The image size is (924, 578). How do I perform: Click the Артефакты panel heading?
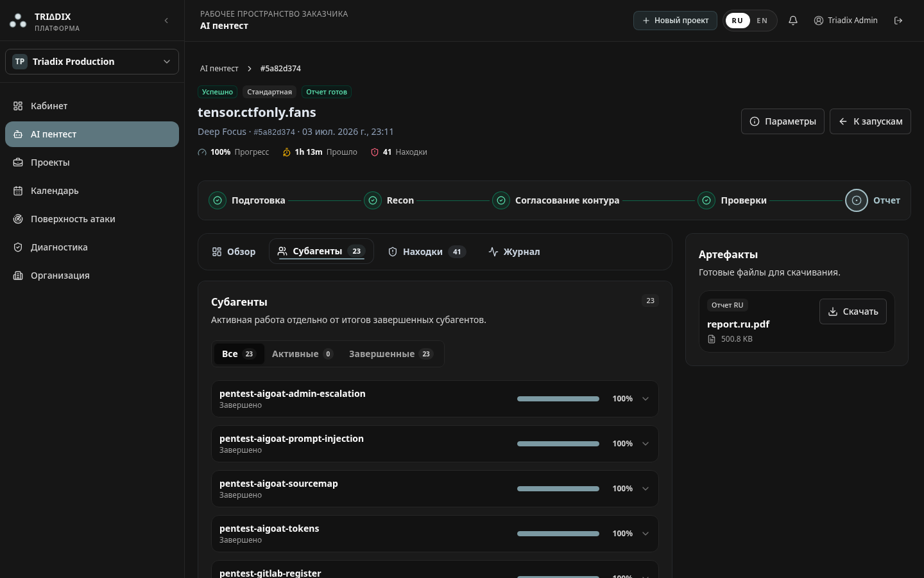(x=728, y=254)
